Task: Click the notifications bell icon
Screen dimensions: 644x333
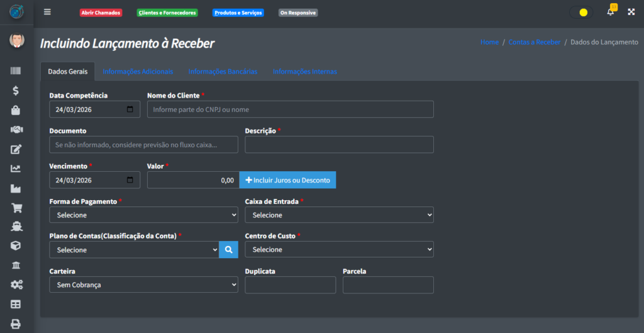Action: click(610, 12)
